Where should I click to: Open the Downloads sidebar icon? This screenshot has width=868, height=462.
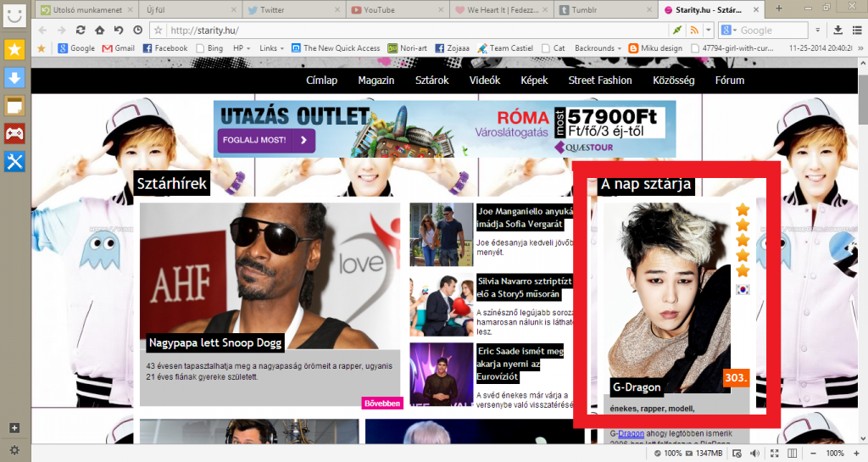point(15,78)
